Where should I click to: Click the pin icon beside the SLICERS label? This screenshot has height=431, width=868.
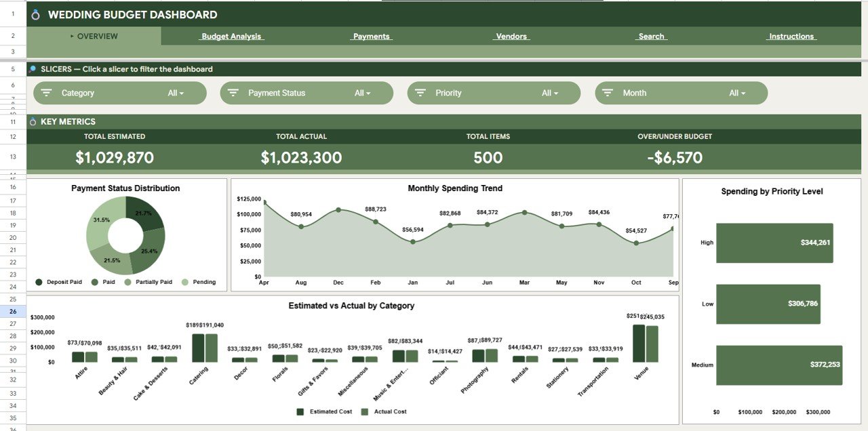[x=33, y=68]
